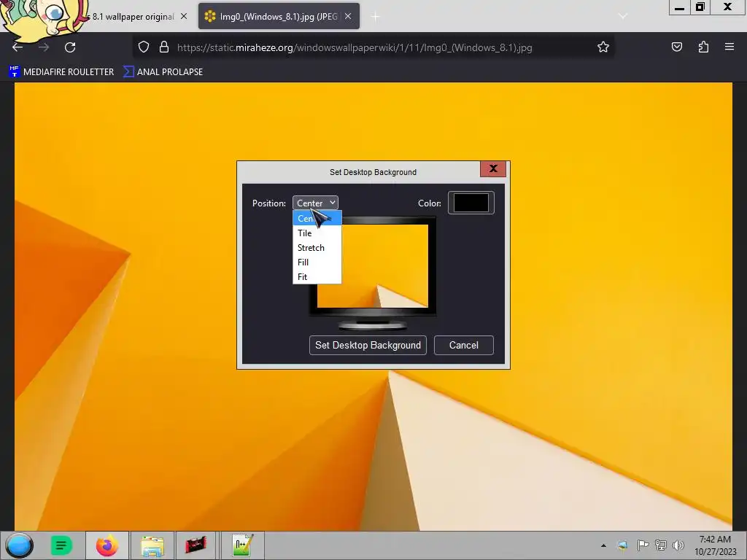This screenshot has height=560, width=747.
Task: Open the Firefox hamburger menu
Action: click(729, 47)
